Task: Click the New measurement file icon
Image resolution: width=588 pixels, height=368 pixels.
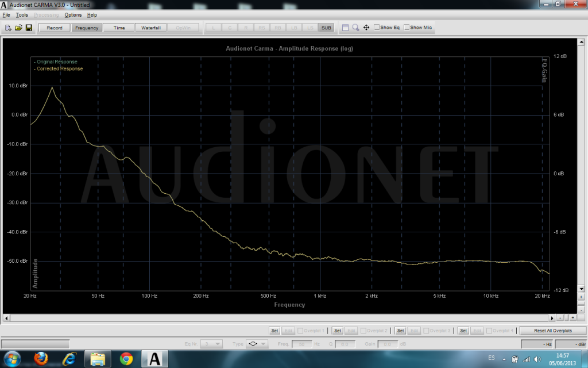Action: (x=8, y=28)
